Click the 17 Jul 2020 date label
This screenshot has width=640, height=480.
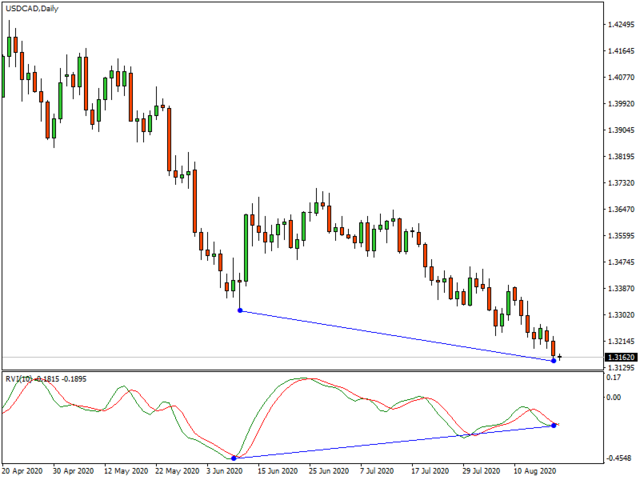(430, 471)
